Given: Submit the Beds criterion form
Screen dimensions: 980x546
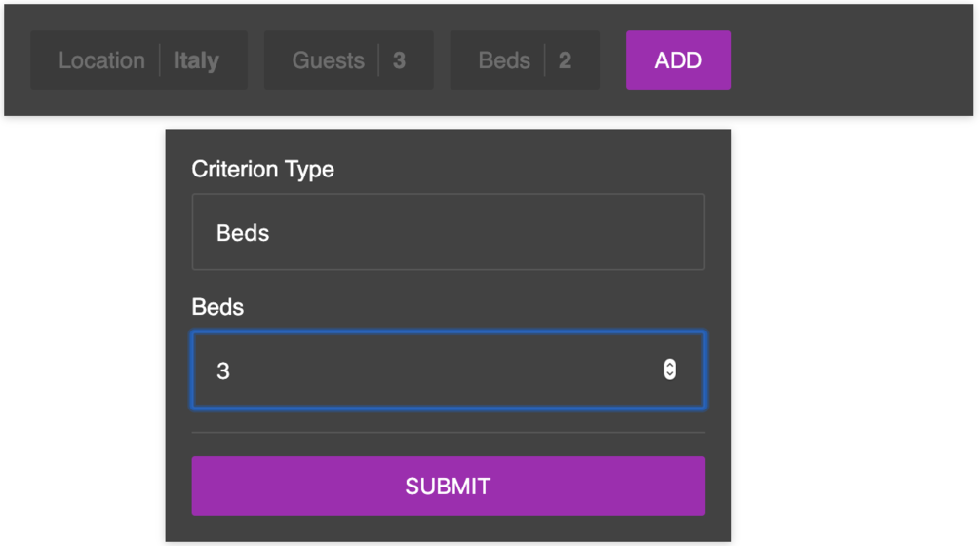Looking at the screenshot, I should click(x=449, y=486).
